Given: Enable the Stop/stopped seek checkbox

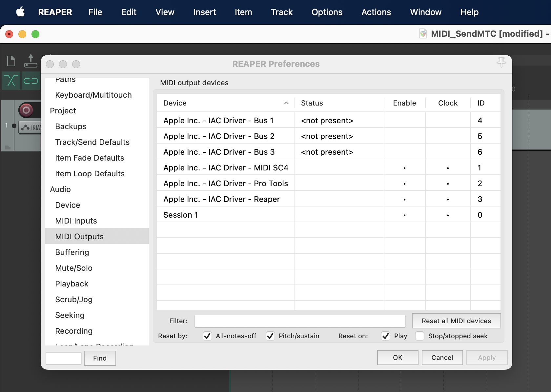Looking at the screenshot, I should tap(419, 336).
